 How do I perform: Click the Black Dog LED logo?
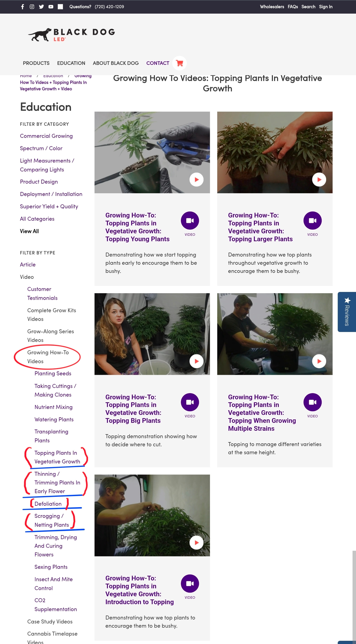coord(71,35)
